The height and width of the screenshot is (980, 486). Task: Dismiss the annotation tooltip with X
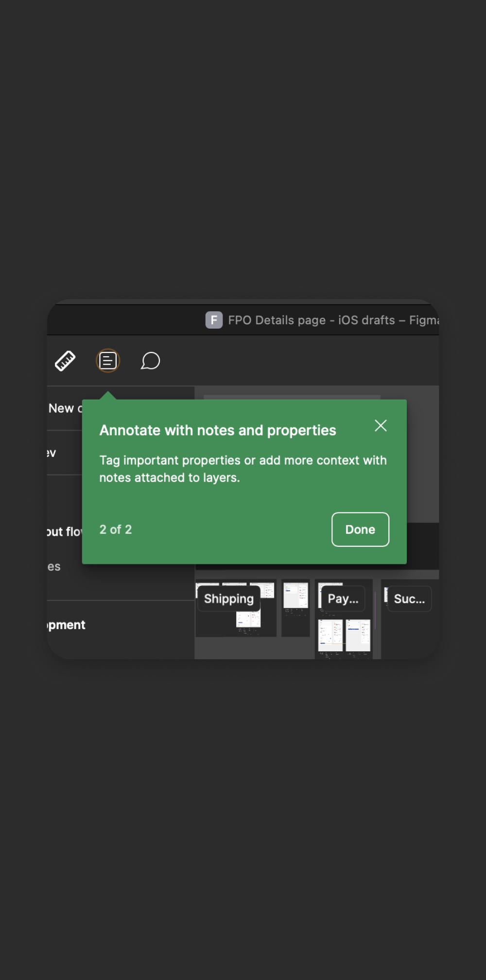click(381, 426)
